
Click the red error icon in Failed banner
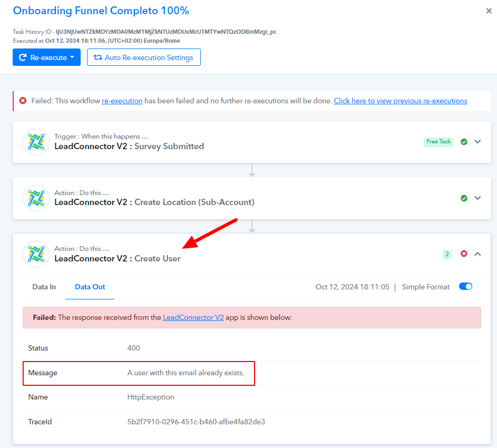pyautogui.click(x=23, y=101)
